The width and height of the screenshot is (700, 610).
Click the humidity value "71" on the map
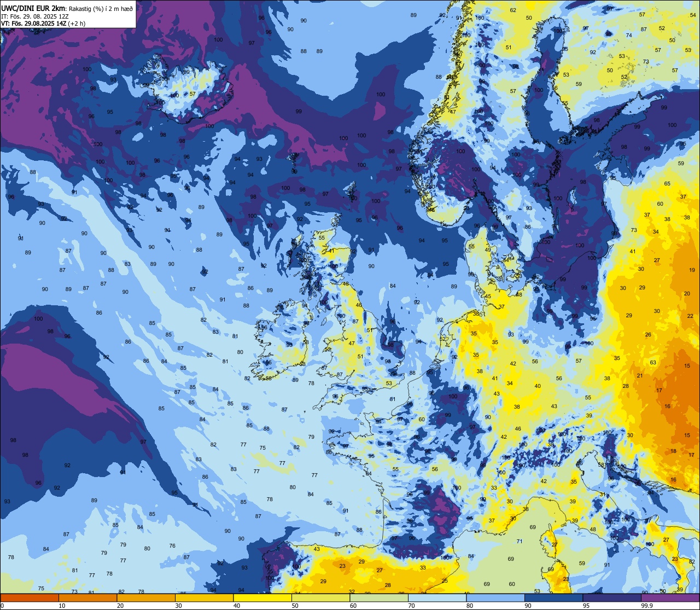tap(520, 542)
